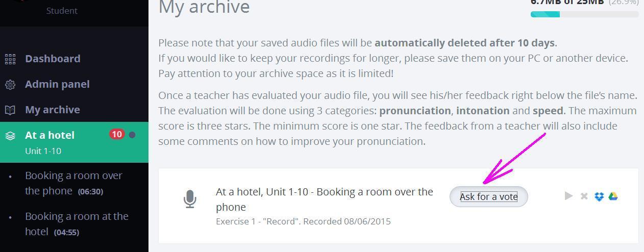The image size is (644, 252).
Task: Click the archive storage usage bar
Action: click(x=585, y=14)
